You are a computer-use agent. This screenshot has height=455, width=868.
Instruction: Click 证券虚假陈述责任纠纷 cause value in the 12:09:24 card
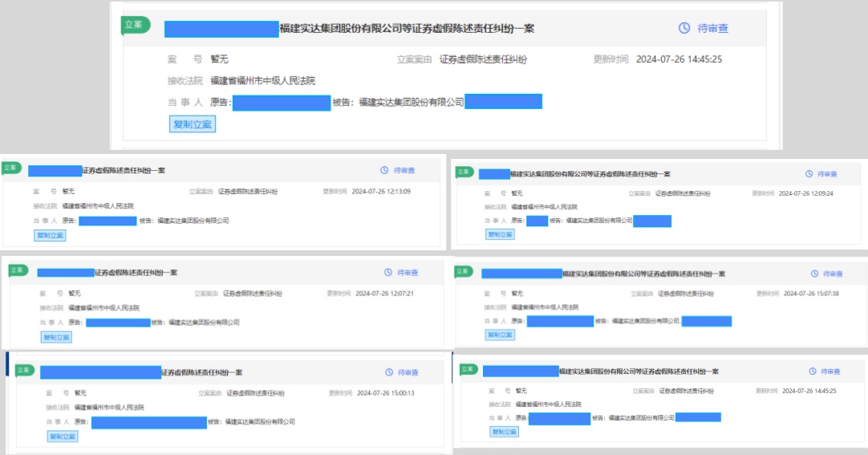683,193
